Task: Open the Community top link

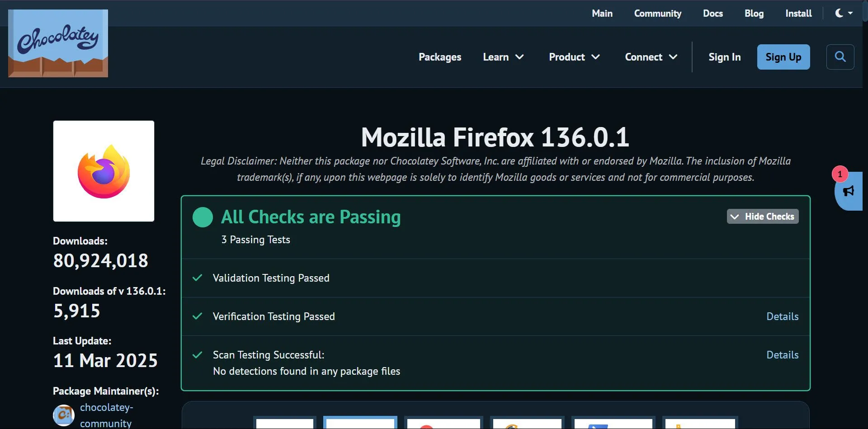Action: (x=658, y=14)
